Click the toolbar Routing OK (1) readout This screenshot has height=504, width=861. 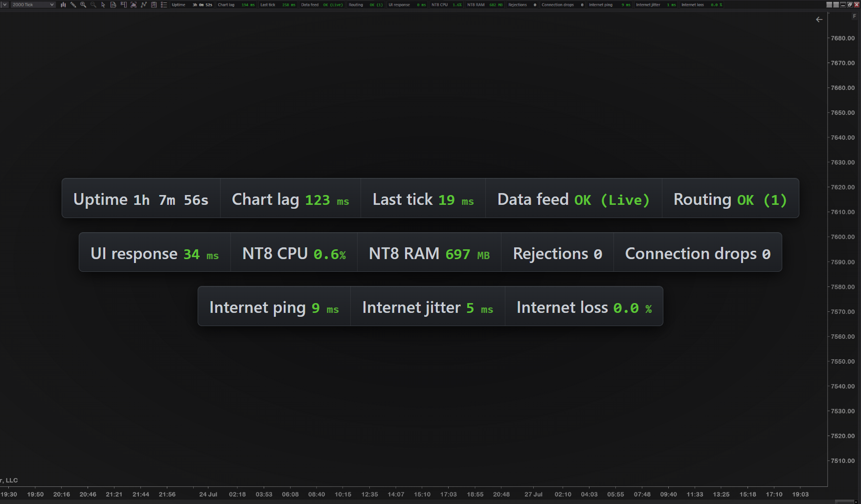click(366, 4)
